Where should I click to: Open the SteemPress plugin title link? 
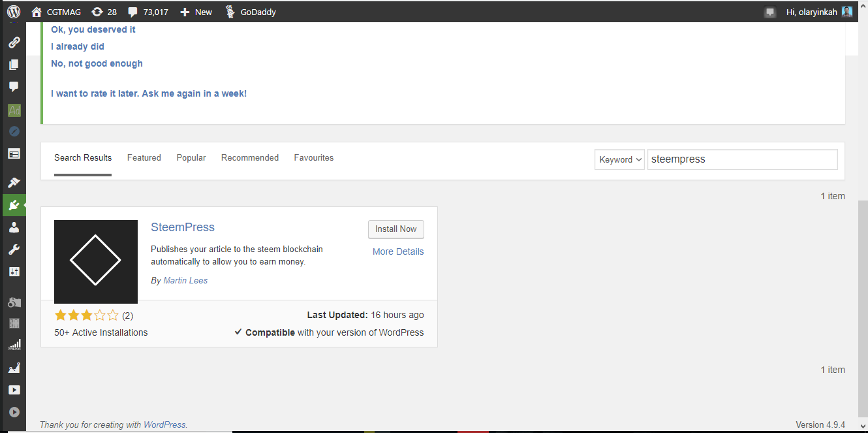tap(183, 227)
